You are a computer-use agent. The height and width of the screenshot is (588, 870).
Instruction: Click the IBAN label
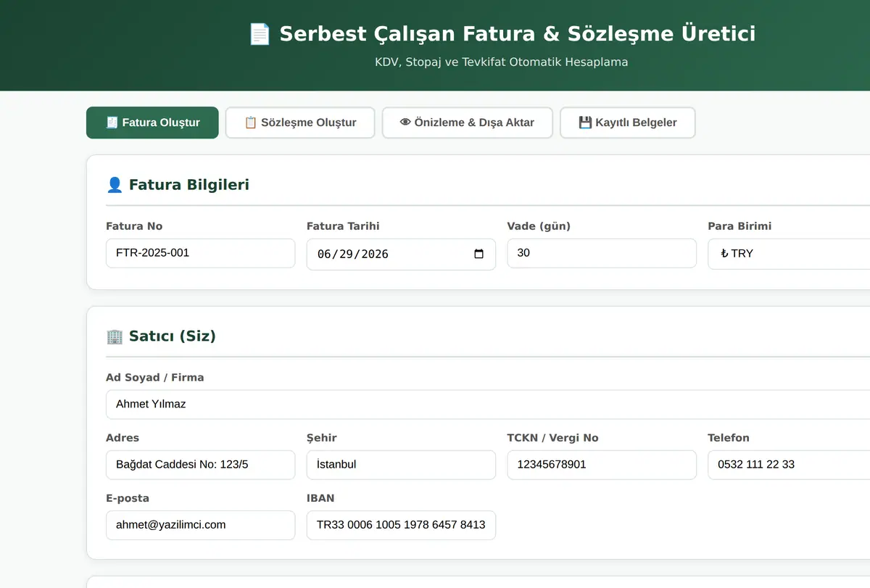(x=320, y=499)
